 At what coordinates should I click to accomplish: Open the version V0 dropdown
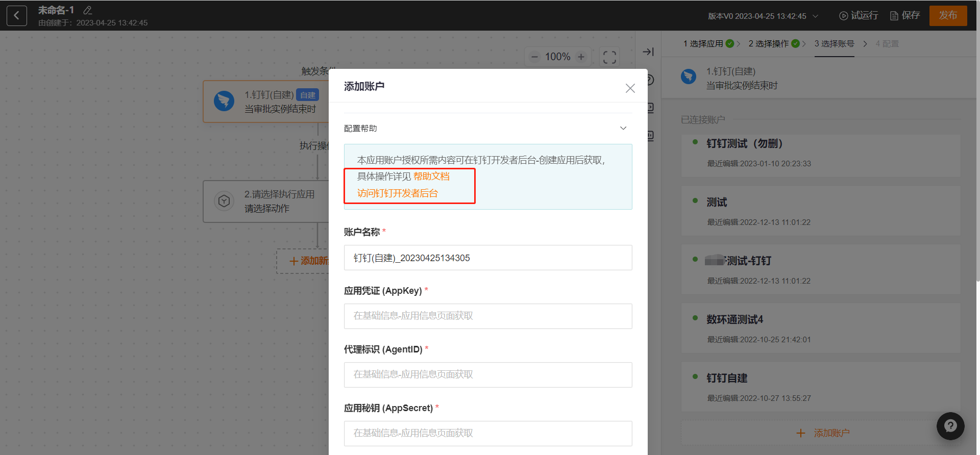(763, 16)
